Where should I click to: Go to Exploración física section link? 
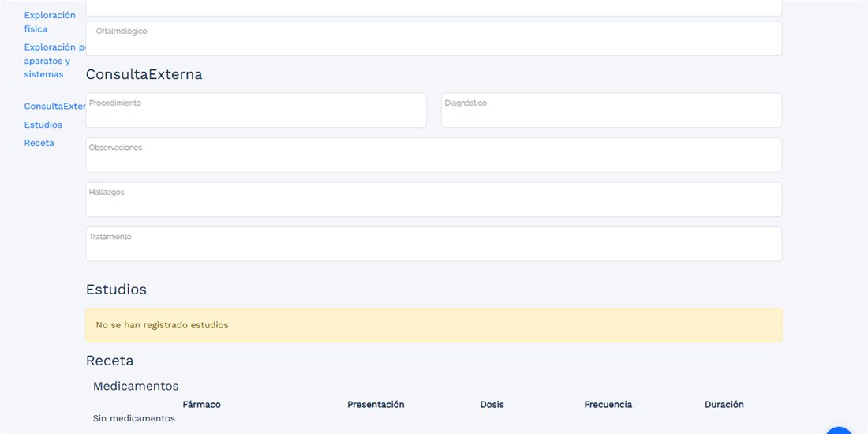[50, 22]
